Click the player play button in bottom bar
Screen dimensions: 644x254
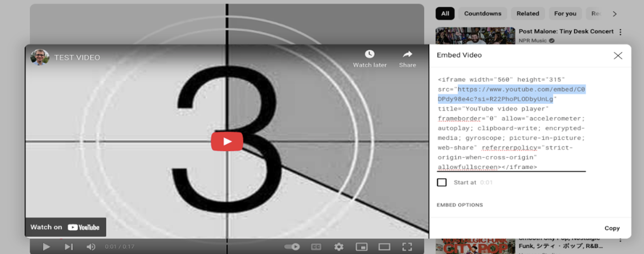click(46, 247)
